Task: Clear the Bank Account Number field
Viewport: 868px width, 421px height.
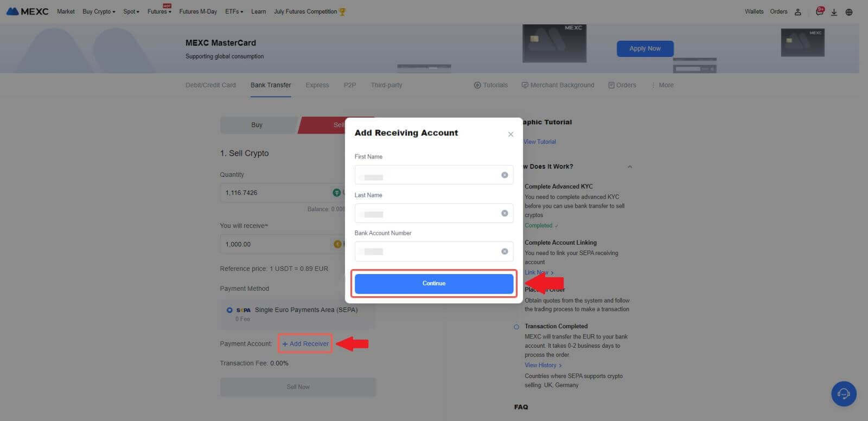Action: pyautogui.click(x=505, y=251)
